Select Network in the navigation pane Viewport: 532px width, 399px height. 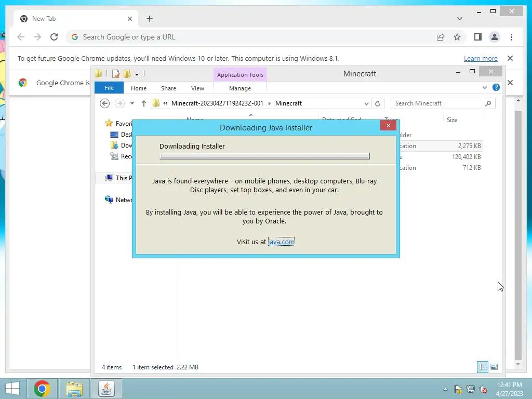[119, 199]
